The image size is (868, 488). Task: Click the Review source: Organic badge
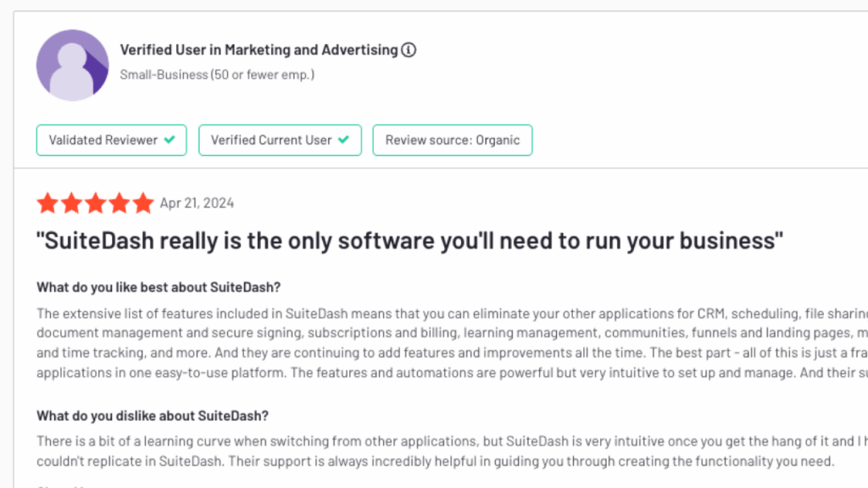(452, 140)
